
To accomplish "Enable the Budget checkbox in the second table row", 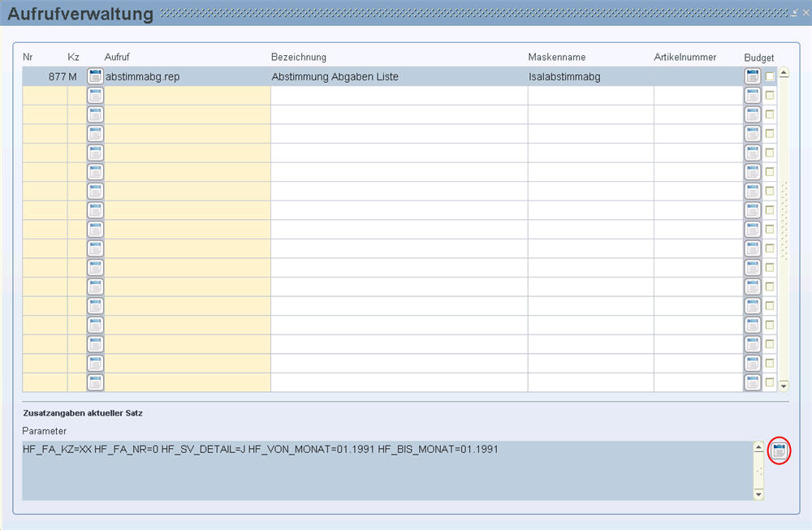I will [770, 96].
